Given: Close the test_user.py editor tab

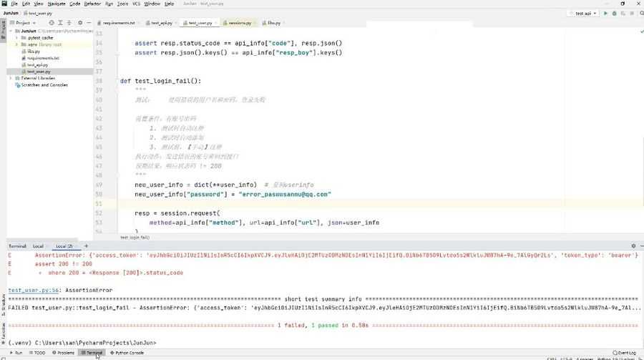Looking at the screenshot, I should click(215, 23).
